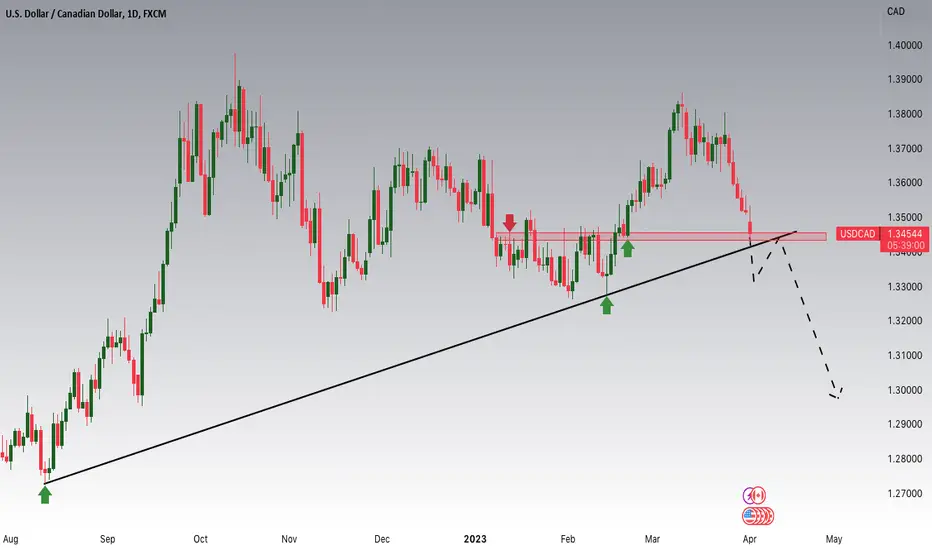Viewport: 932px width, 550px height.
Task: Click the 1.37000 price axis label
Action: click(x=905, y=149)
